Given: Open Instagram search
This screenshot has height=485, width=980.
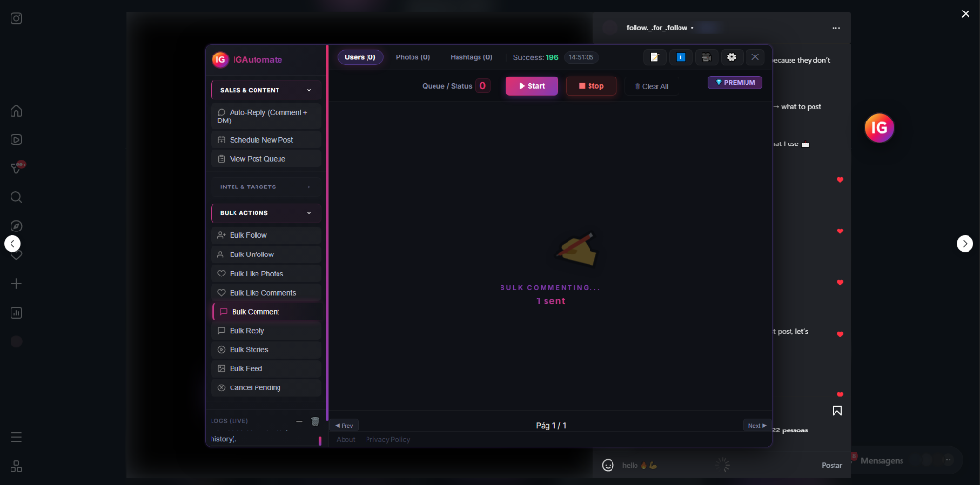Looking at the screenshot, I should 17,197.
